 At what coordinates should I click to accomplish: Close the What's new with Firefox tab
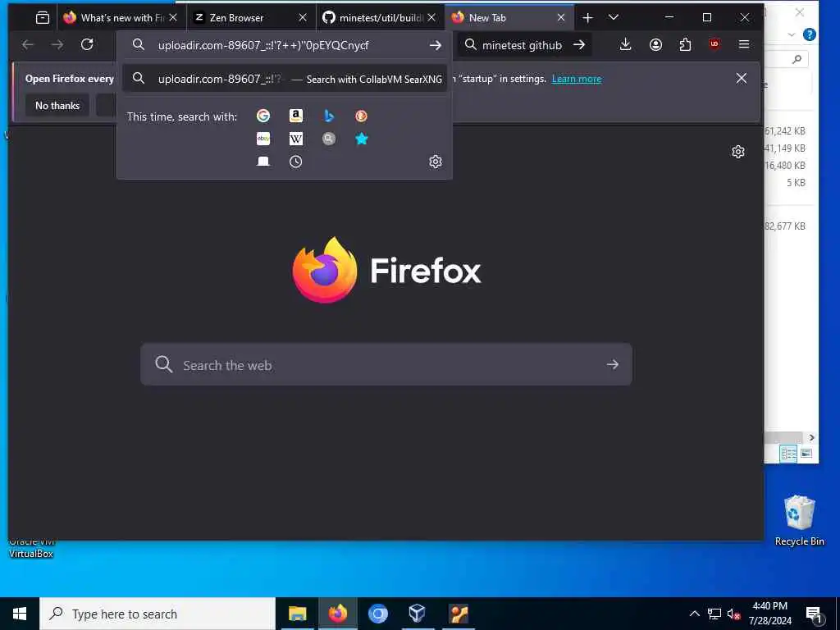coord(173,18)
